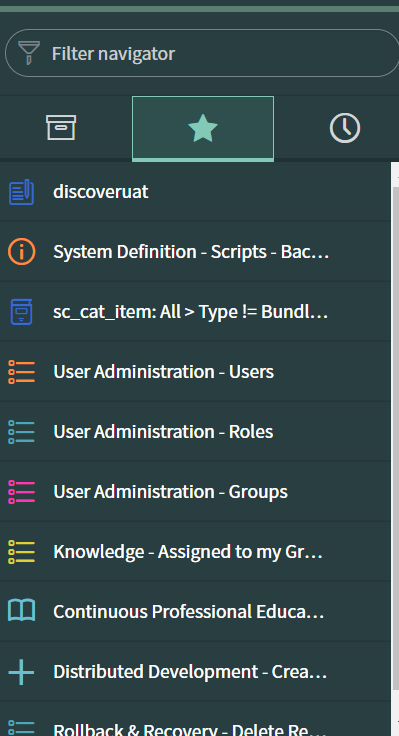
Task: Click the blue document icon beside discoveruat
Action: click(x=22, y=192)
